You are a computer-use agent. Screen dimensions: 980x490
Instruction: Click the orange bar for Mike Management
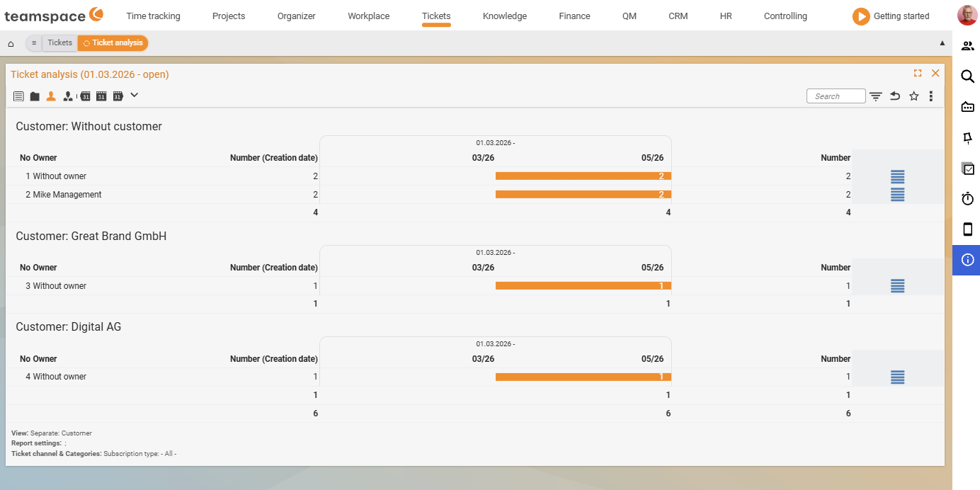(583, 195)
